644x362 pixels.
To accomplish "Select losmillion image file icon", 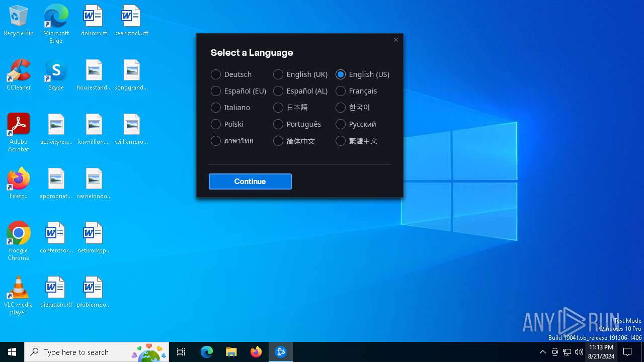I will pos(94,130).
